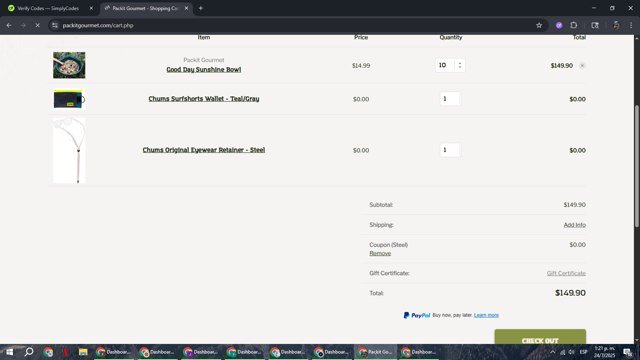Image resolution: width=640 pixels, height=360 pixels.
Task: Remove the applied Steel coupon
Action: pos(380,253)
